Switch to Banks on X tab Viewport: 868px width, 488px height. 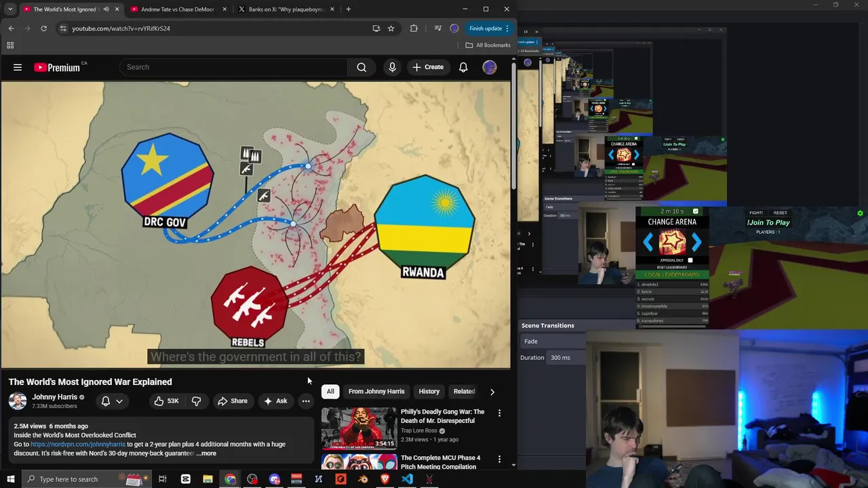coord(286,9)
